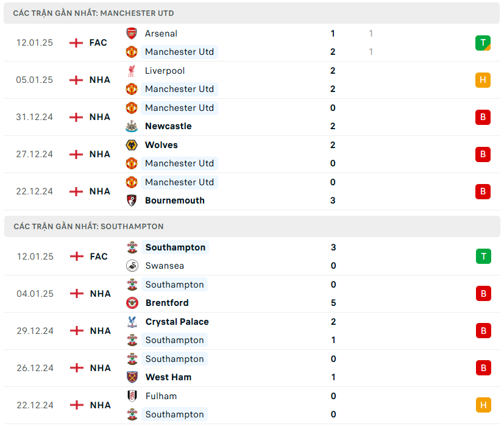Screen dimensions: 504x429
Task: Click red B badge for Brentford match
Action: pyautogui.click(x=483, y=294)
